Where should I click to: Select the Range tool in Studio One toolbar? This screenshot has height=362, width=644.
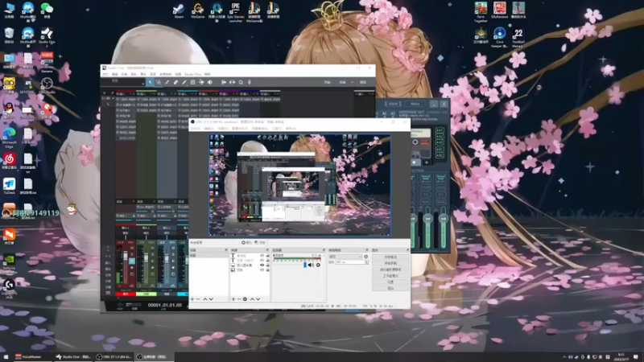click(x=159, y=83)
